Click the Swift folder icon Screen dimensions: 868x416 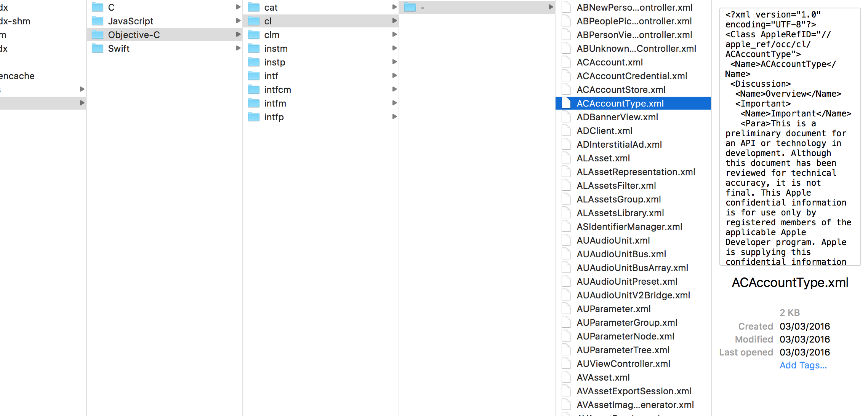pos(98,48)
